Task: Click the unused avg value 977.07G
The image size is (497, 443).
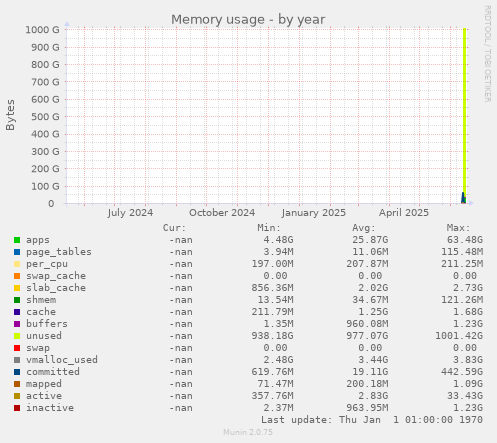Action: pyautogui.click(x=367, y=336)
